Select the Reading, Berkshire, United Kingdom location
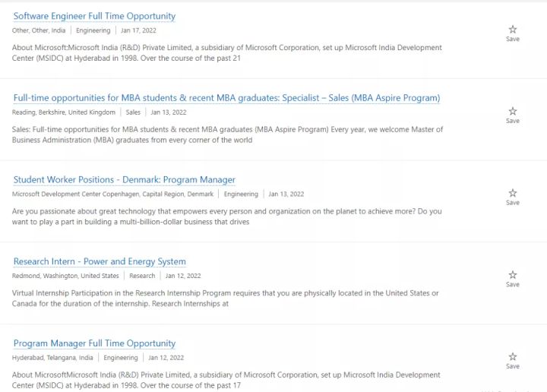The image size is (547, 392). (64, 112)
